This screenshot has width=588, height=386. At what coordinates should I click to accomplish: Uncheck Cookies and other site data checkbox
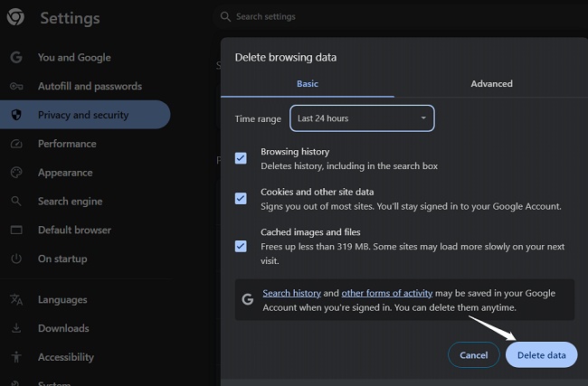pos(241,198)
